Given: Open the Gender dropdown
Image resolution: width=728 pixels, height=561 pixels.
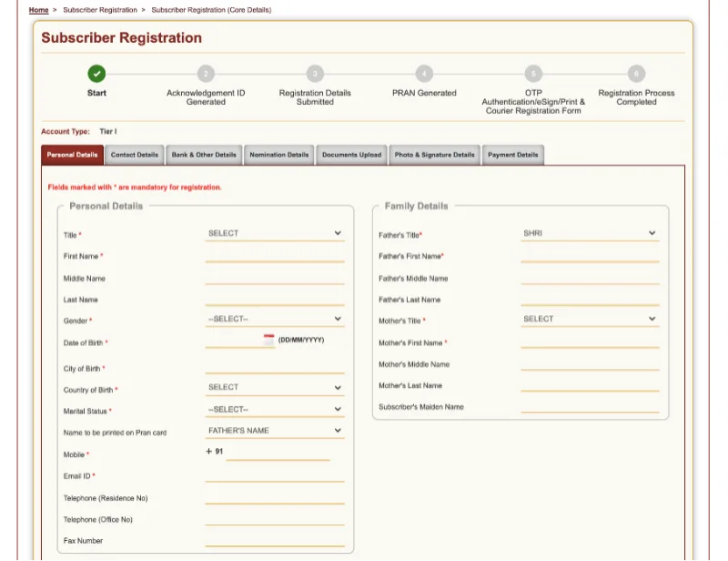Looking at the screenshot, I should click(x=274, y=320).
